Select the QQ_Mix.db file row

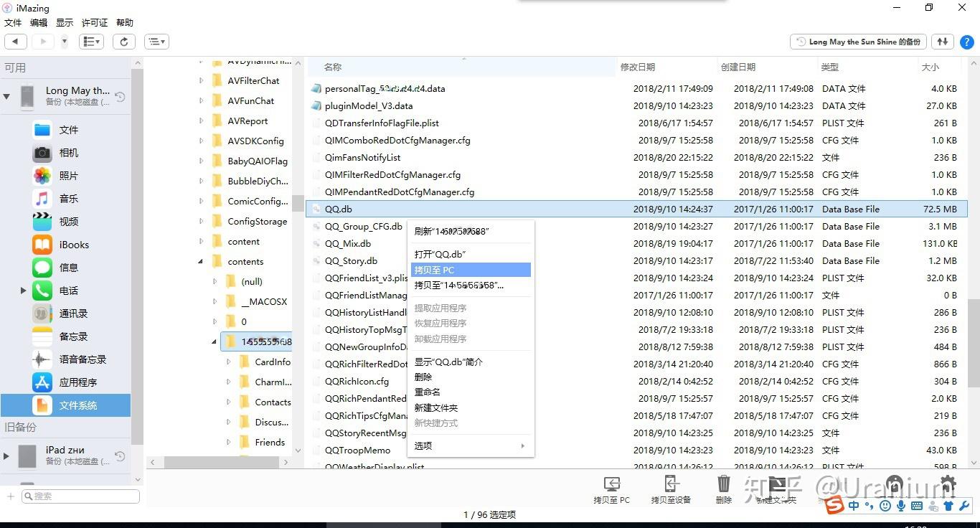click(x=636, y=244)
